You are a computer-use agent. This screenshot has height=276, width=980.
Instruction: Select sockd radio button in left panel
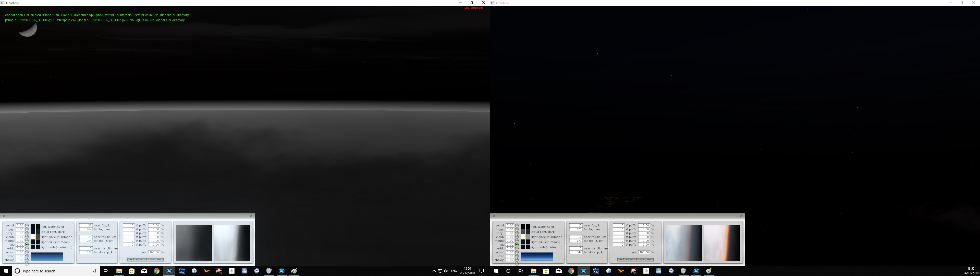[27, 225]
